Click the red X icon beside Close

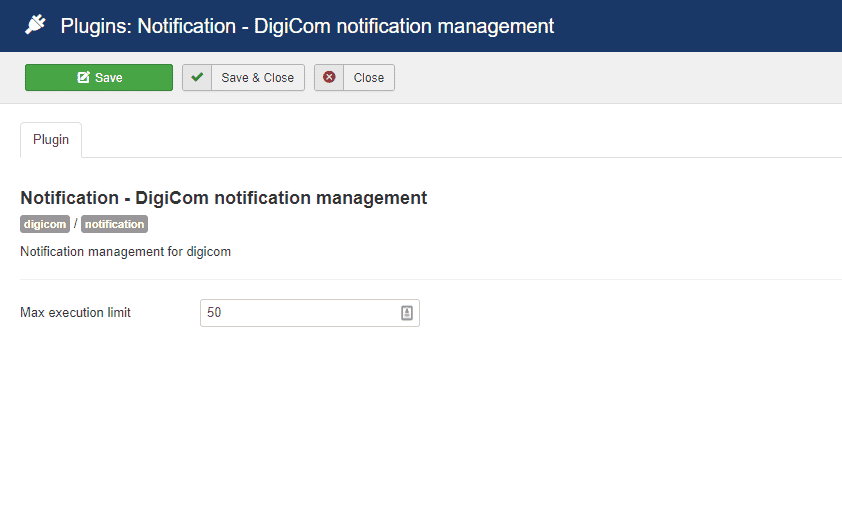(329, 78)
